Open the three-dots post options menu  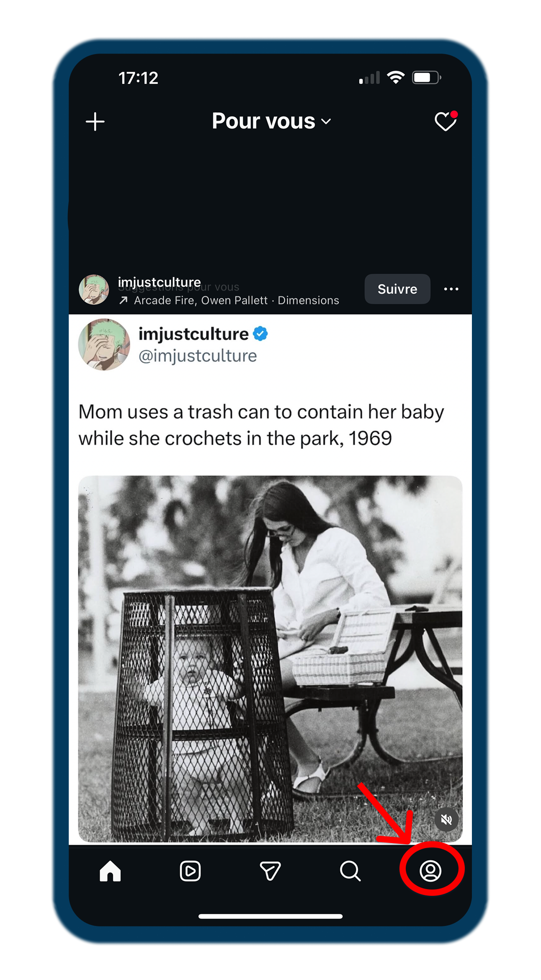click(x=451, y=289)
